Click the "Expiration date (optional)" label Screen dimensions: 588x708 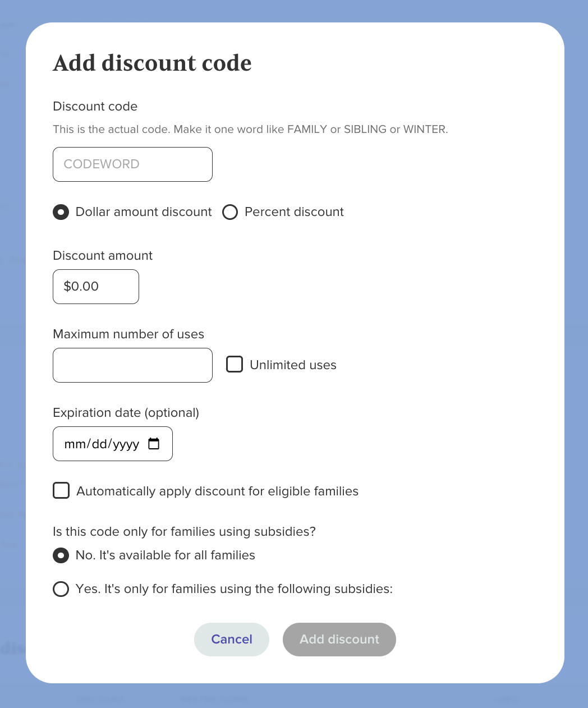click(x=126, y=412)
